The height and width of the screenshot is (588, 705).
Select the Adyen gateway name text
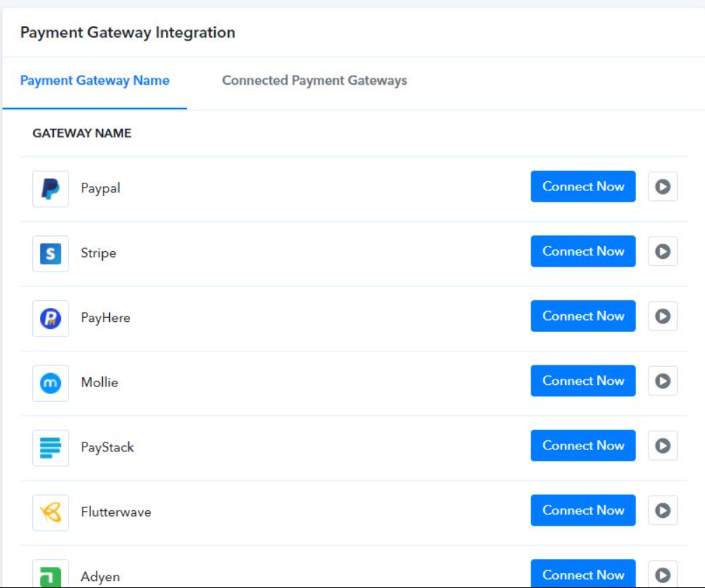click(100, 577)
